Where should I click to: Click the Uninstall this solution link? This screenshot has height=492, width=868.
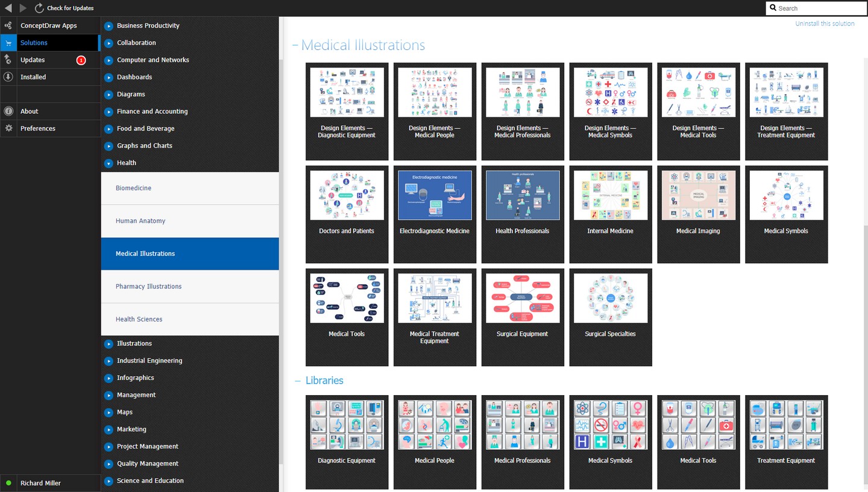tap(825, 23)
